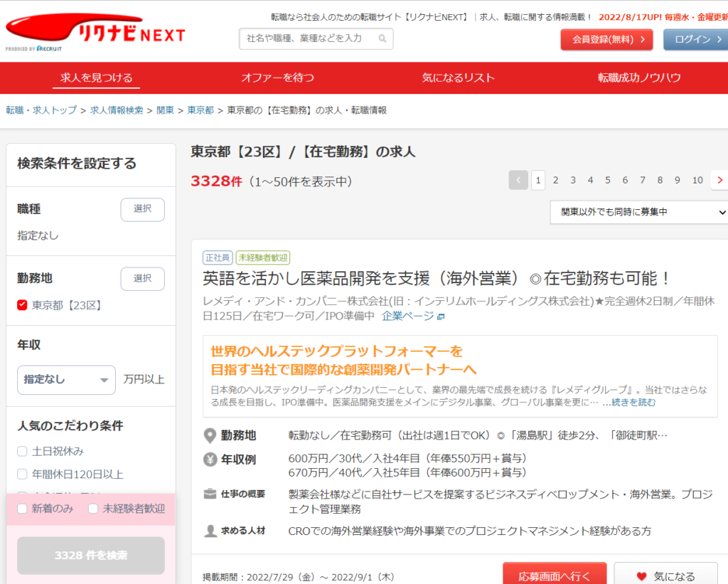
Task: Click the 人気のこだわり条件 heading
Action: point(70,426)
